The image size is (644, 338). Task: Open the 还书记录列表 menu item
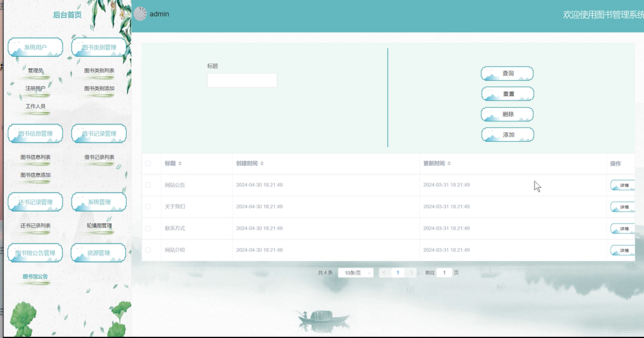tap(35, 226)
